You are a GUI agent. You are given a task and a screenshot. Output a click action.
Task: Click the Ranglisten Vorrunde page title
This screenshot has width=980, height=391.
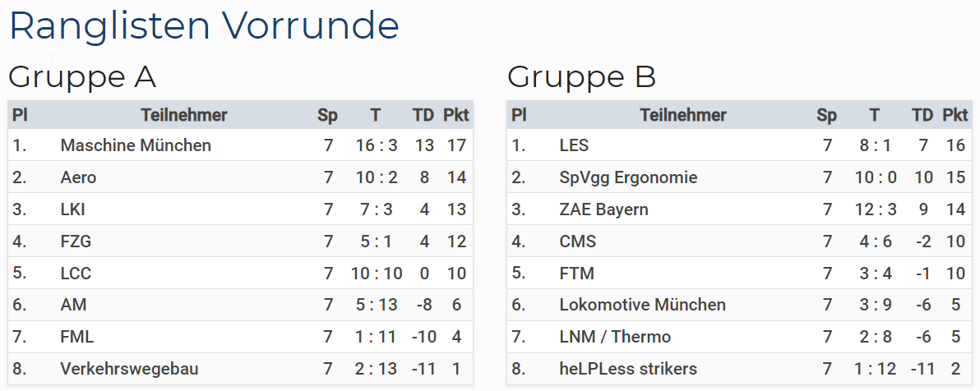[x=205, y=26]
